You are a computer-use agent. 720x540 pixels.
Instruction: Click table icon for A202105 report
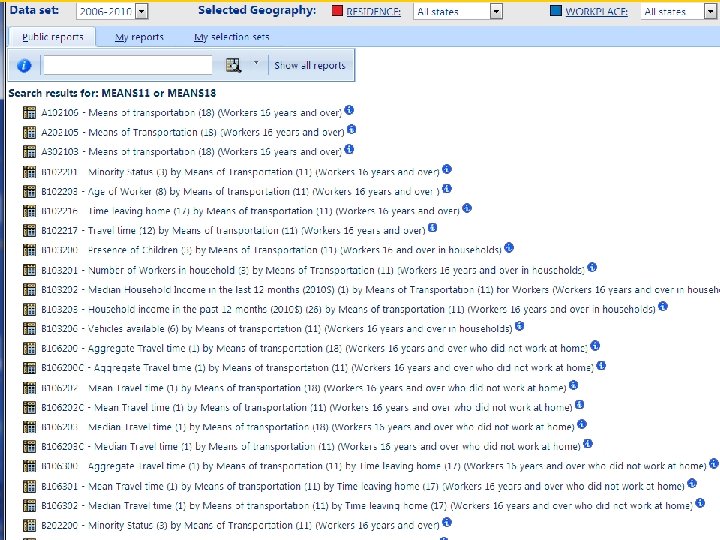point(29,132)
